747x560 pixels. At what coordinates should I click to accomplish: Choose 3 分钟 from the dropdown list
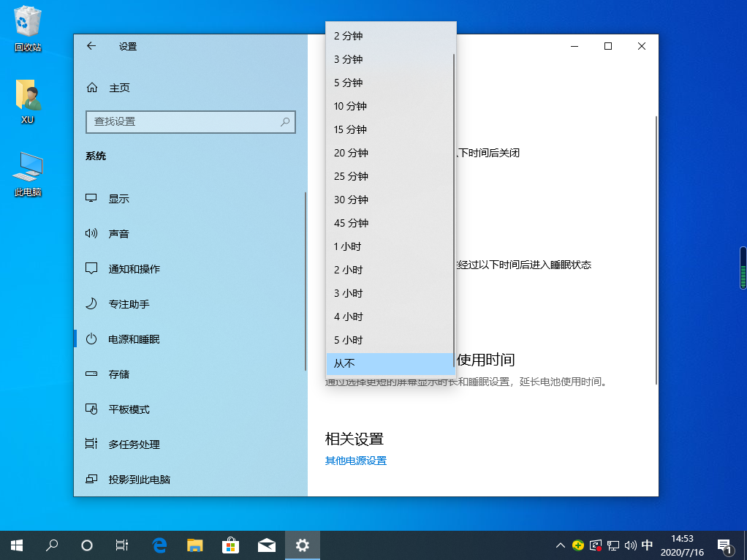390,59
